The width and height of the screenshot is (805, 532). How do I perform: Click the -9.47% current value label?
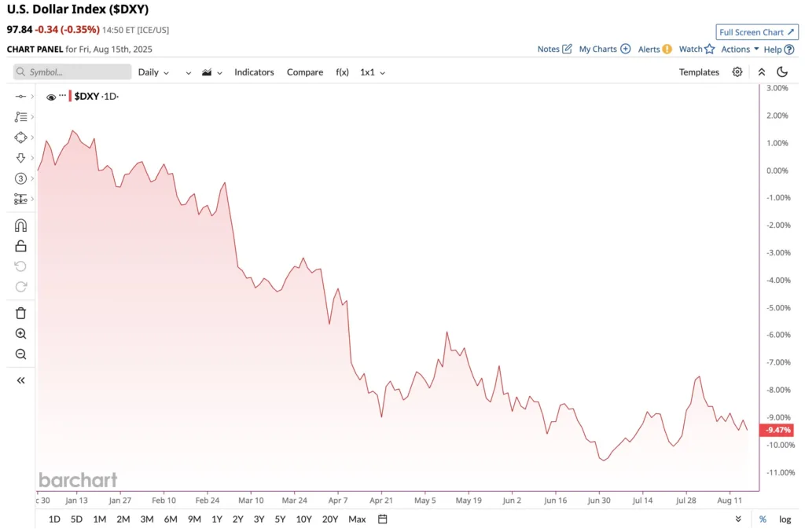click(x=777, y=430)
